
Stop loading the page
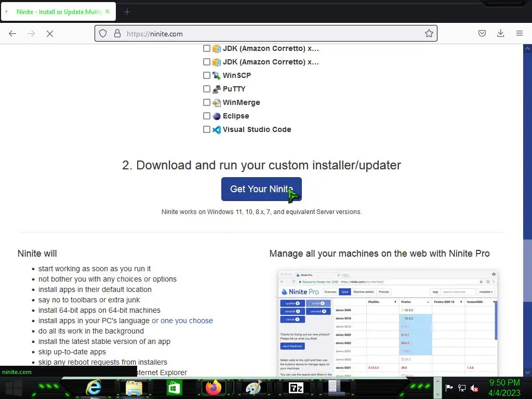click(50, 34)
